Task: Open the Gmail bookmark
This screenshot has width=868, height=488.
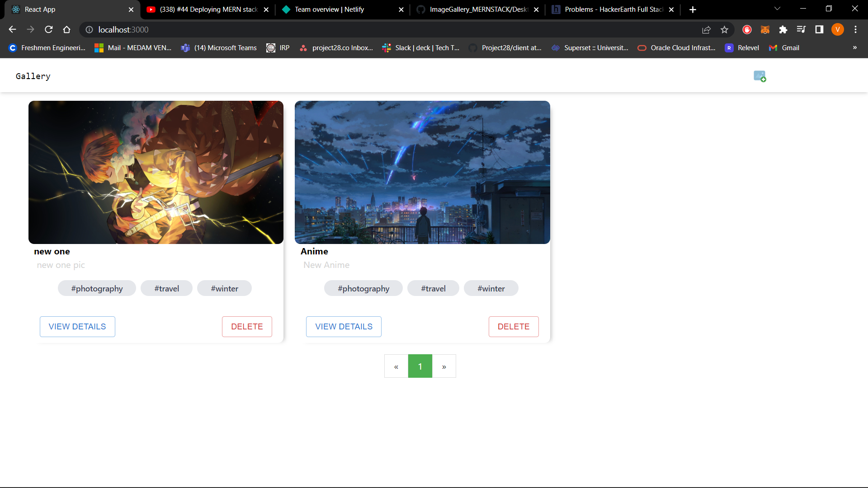Action: [784, 47]
